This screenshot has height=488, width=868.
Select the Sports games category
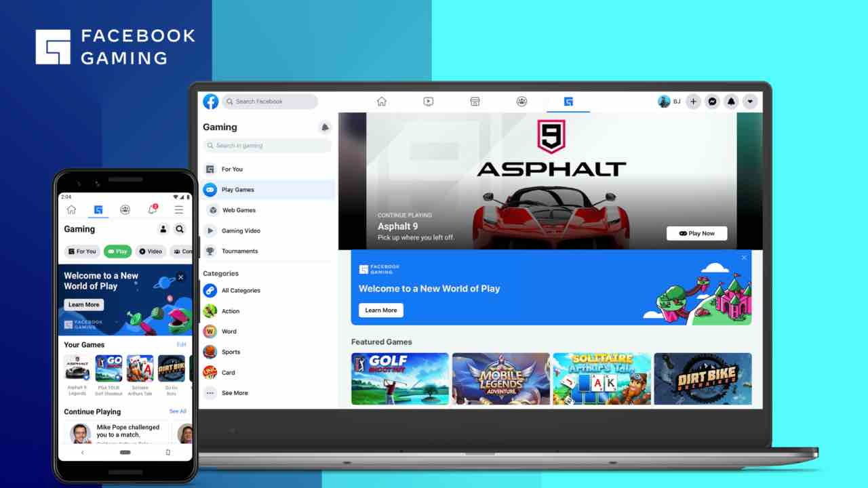click(231, 352)
